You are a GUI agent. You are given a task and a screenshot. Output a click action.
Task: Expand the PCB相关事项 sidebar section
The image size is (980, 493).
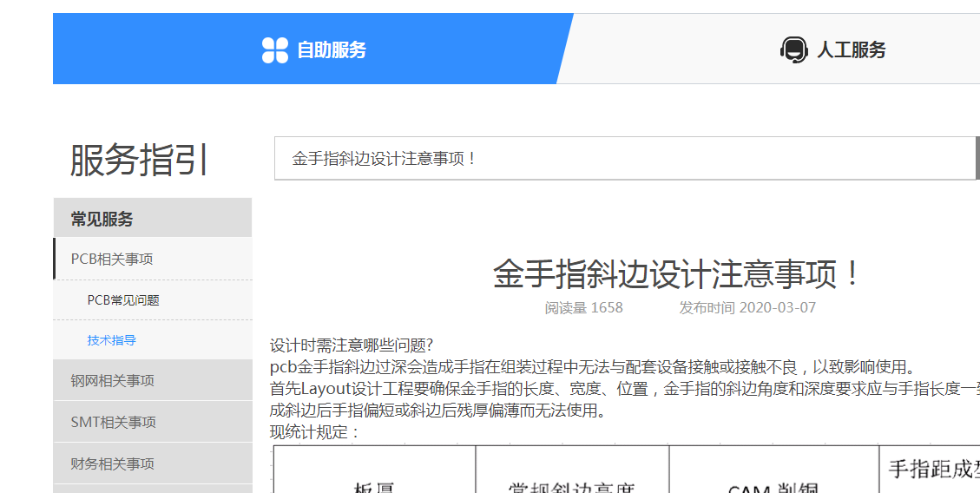click(112, 260)
